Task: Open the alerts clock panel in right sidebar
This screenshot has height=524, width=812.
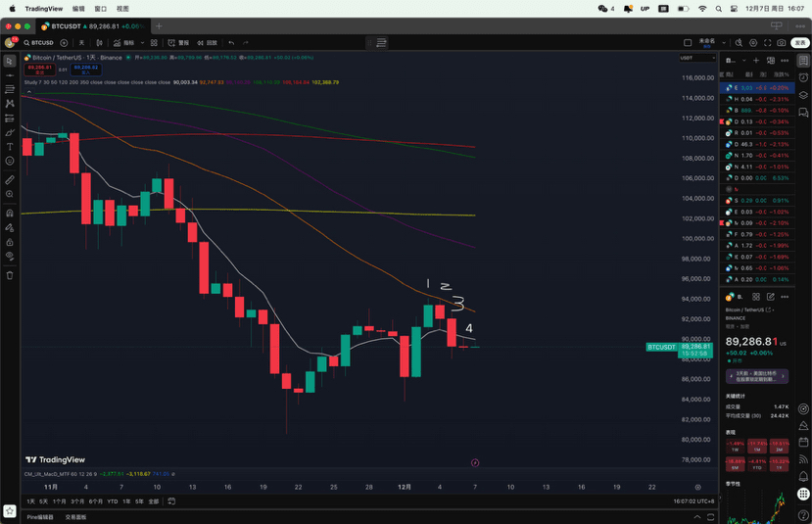Action: (803, 77)
